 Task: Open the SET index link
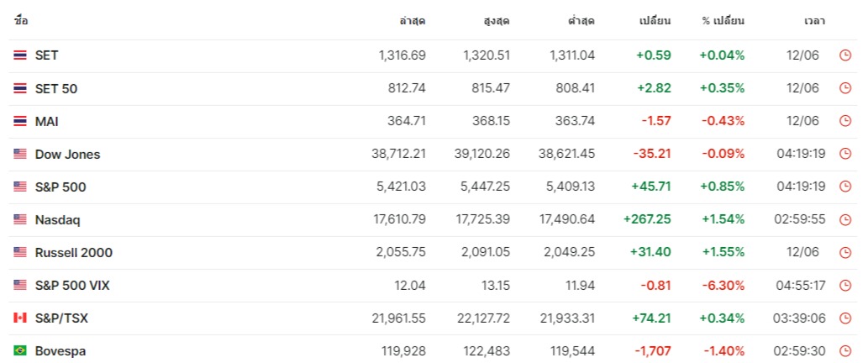(47, 55)
